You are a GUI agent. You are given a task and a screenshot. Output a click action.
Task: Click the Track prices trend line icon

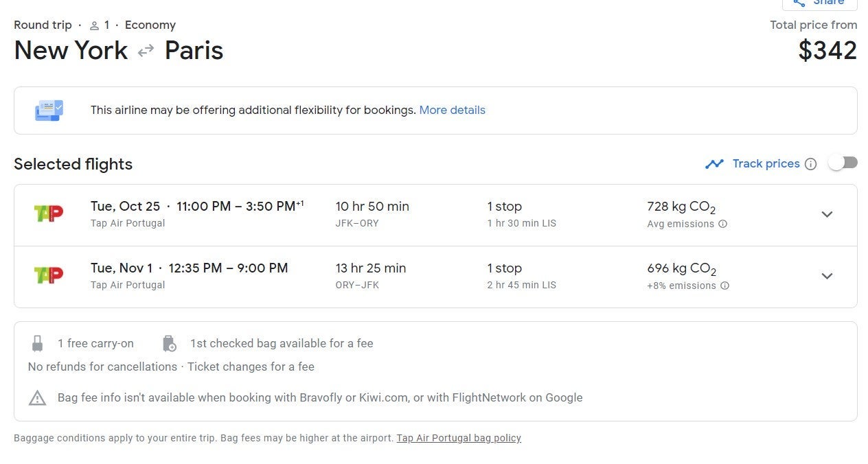click(x=714, y=164)
